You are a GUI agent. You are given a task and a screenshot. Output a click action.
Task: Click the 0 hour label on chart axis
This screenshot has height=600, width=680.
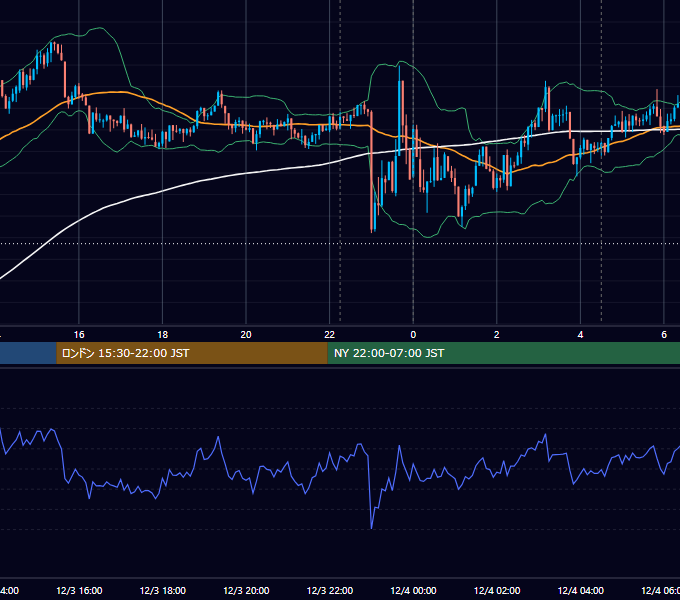[x=413, y=334]
